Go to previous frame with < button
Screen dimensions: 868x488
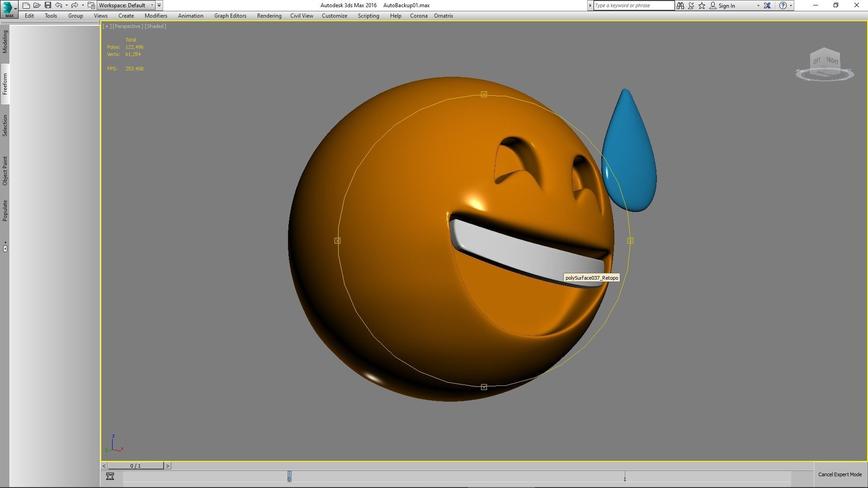(x=104, y=466)
